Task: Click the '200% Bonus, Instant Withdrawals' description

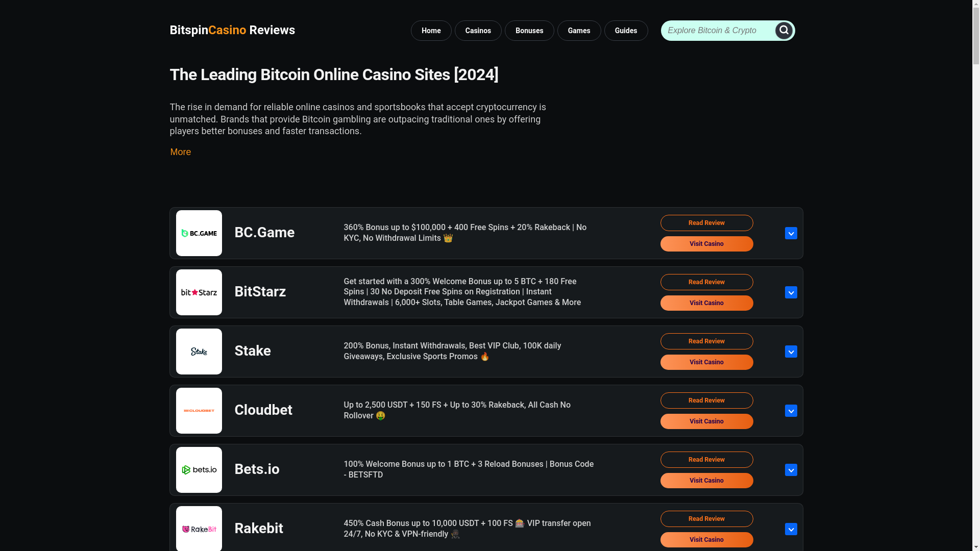Action: [x=452, y=351]
